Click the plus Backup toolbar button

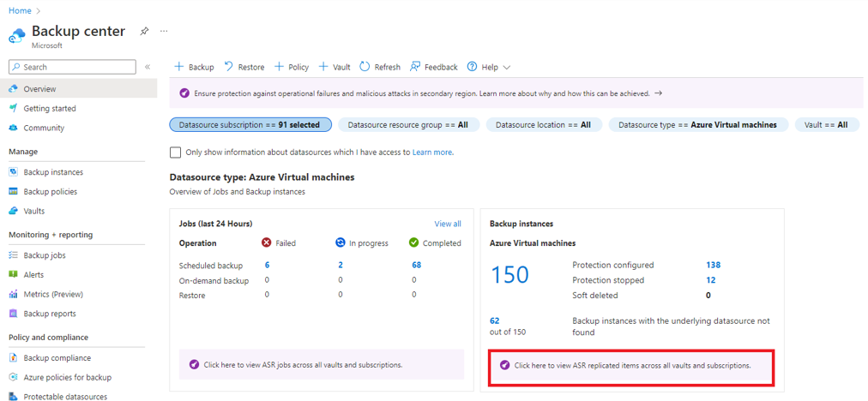point(194,67)
